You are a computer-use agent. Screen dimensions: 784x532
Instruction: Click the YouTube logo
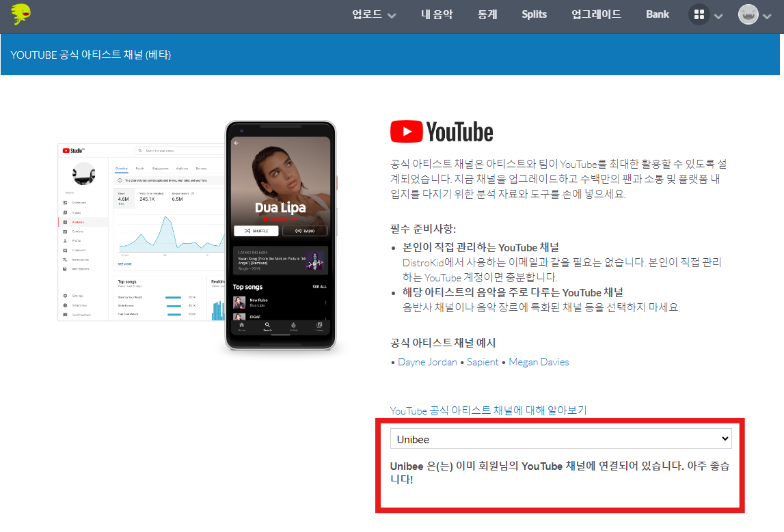(441, 132)
